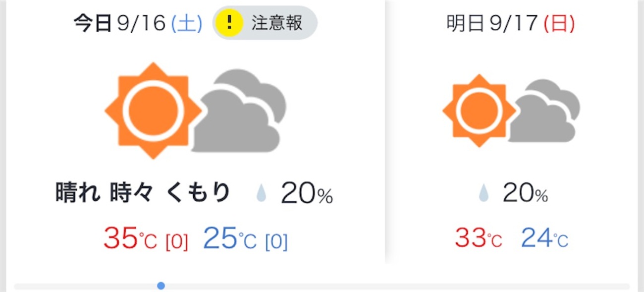Select the 明日 9/17 (日) date header
Image resolution: width=644 pixels, height=292 pixels.
(511, 23)
